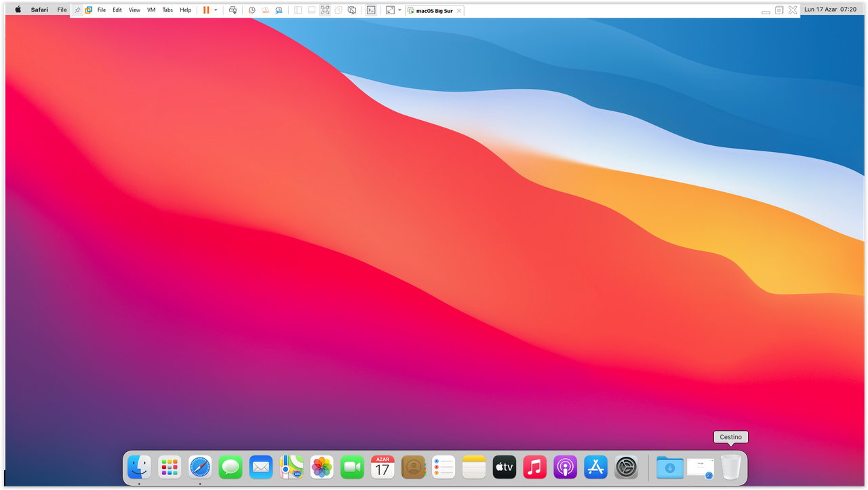The width and height of the screenshot is (868, 490).
Task: Open Reminders from the Dock
Action: pyautogui.click(x=443, y=467)
